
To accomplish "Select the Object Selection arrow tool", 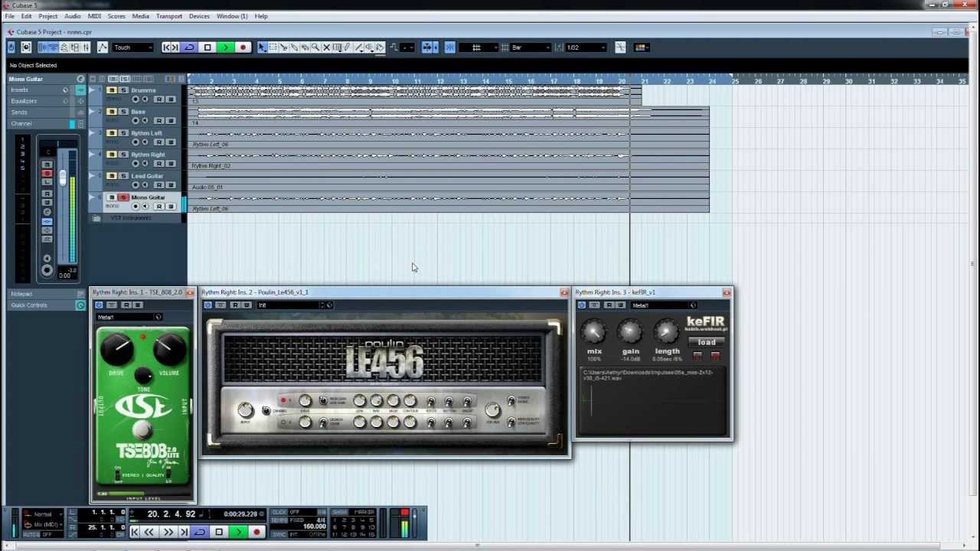I will [x=262, y=47].
